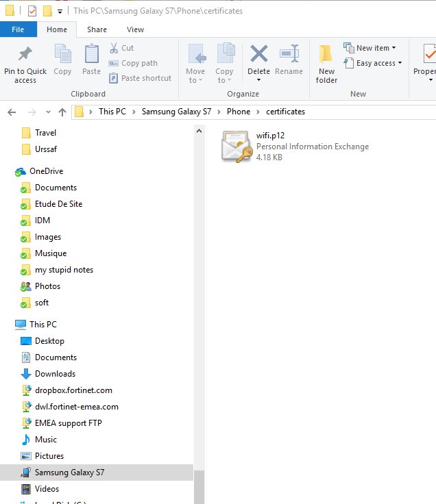Click the Properties checkmark icon
This screenshot has width=436, height=504.
[429, 53]
